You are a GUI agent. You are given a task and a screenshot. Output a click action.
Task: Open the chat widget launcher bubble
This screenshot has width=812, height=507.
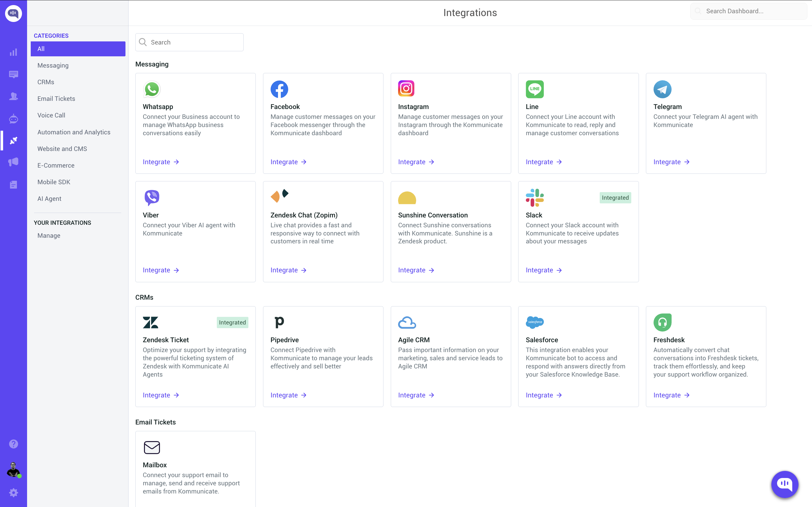(x=784, y=484)
